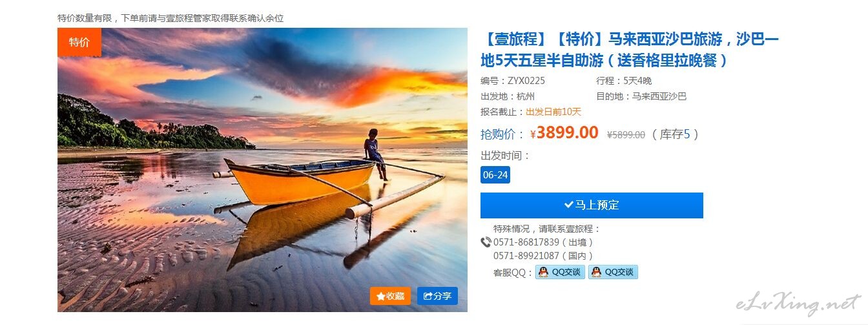Book now with the 马上预定 button

click(x=592, y=205)
